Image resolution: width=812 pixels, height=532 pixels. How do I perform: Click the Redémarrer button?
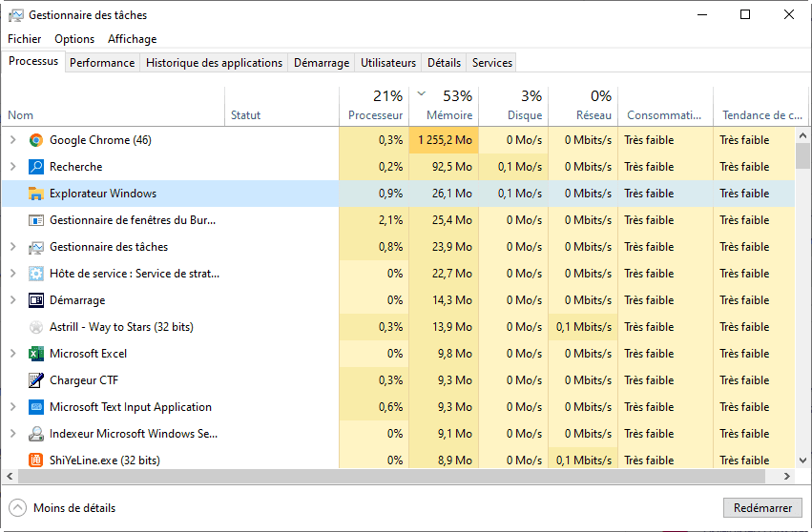[x=762, y=508]
